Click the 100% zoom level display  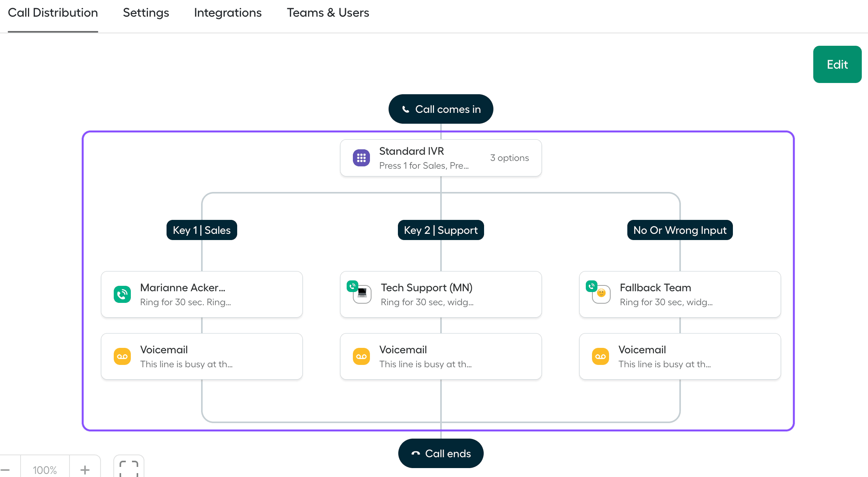click(45, 470)
